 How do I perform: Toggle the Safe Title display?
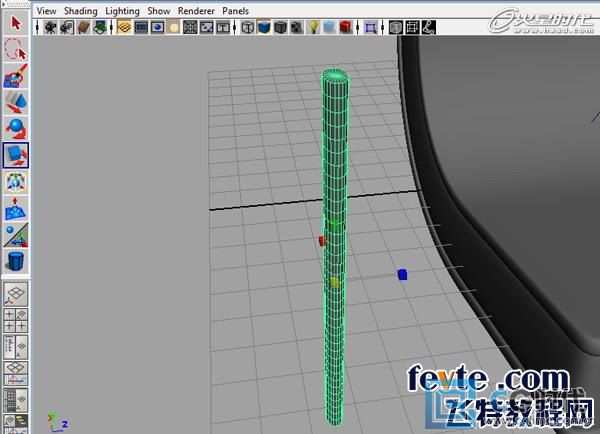[x=223, y=28]
